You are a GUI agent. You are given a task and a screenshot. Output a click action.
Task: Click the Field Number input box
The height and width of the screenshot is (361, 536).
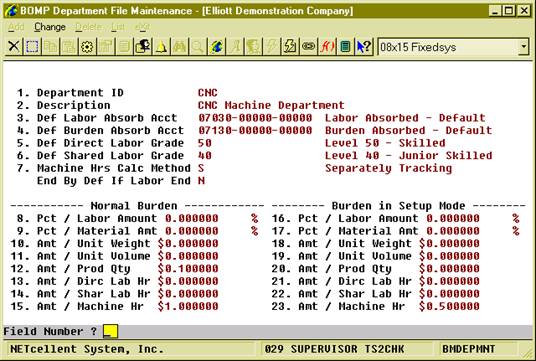click(x=110, y=331)
